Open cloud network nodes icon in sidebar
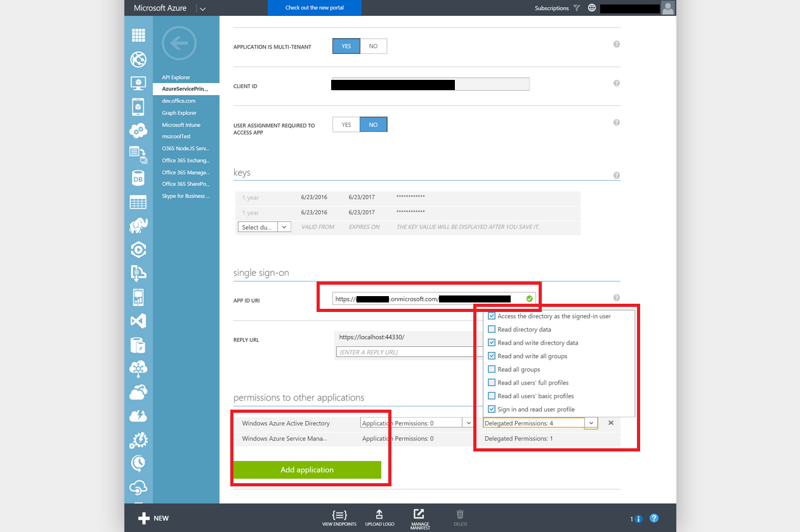Screen dimensions: 800x532 [138, 368]
